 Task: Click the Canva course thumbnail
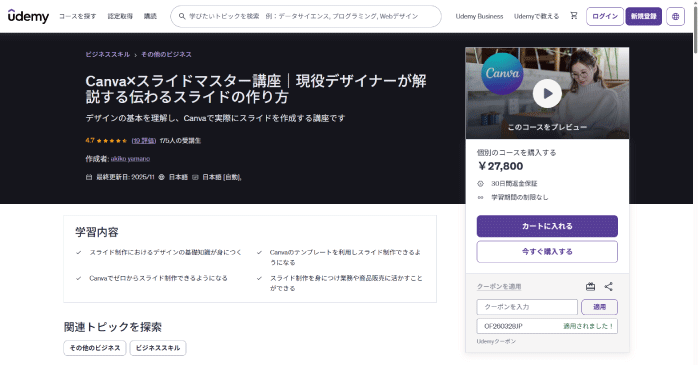(547, 93)
